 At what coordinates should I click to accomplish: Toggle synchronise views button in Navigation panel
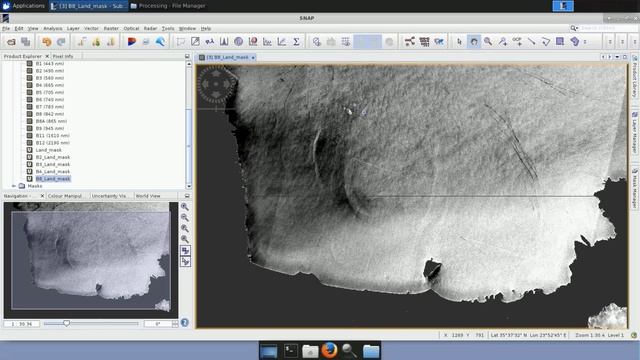click(x=185, y=251)
